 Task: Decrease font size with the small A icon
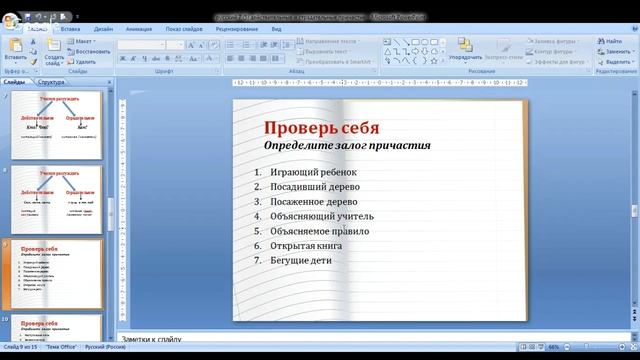202,45
